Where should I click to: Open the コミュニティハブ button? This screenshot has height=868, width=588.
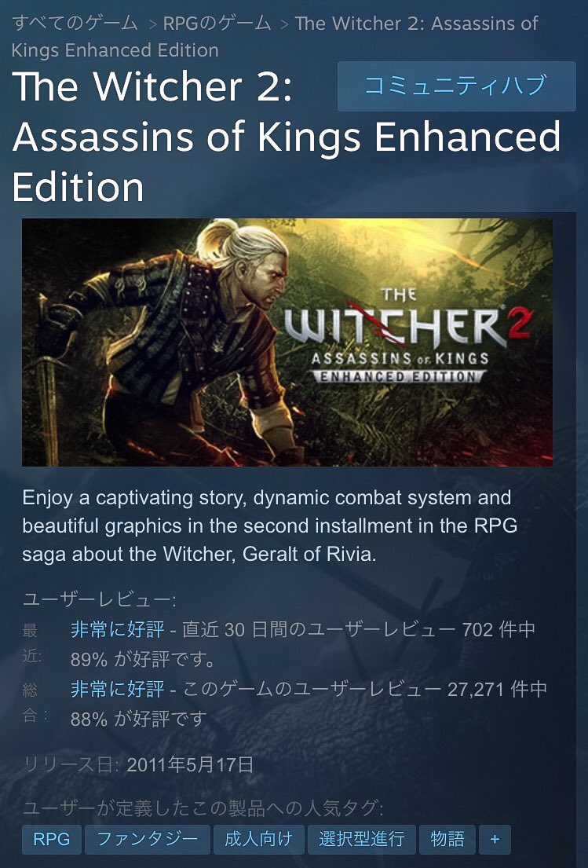pos(456,86)
